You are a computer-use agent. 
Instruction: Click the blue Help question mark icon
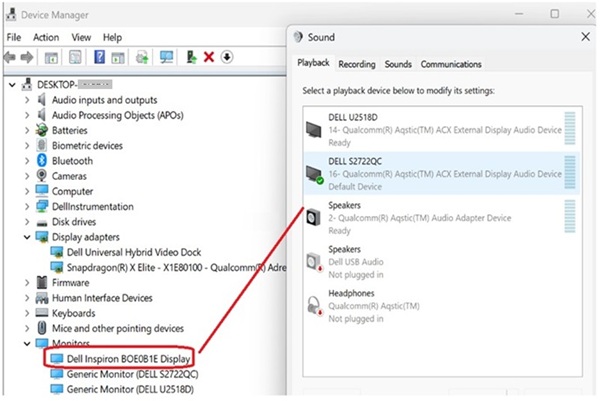point(99,57)
